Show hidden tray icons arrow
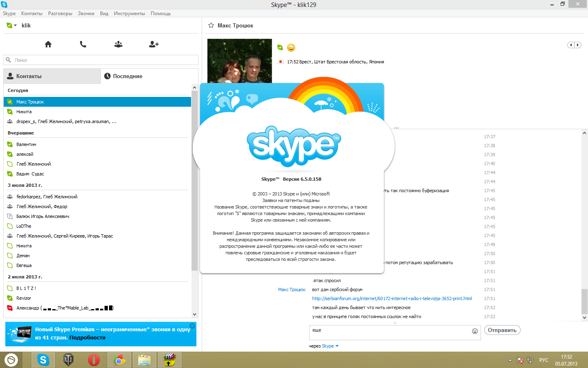The width and height of the screenshot is (588, 368). pos(510,360)
